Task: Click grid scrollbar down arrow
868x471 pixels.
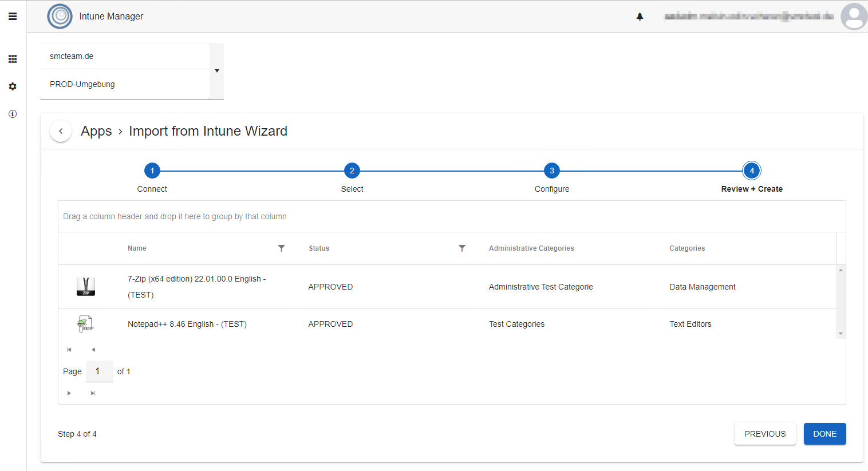Action: tap(841, 334)
